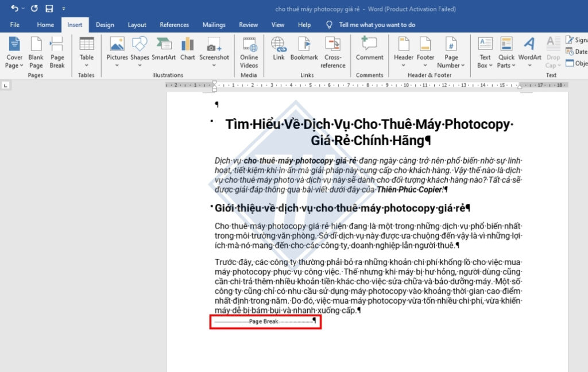588x372 pixels.
Task: Insert a hyperlink with Link button
Action: coord(278,49)
